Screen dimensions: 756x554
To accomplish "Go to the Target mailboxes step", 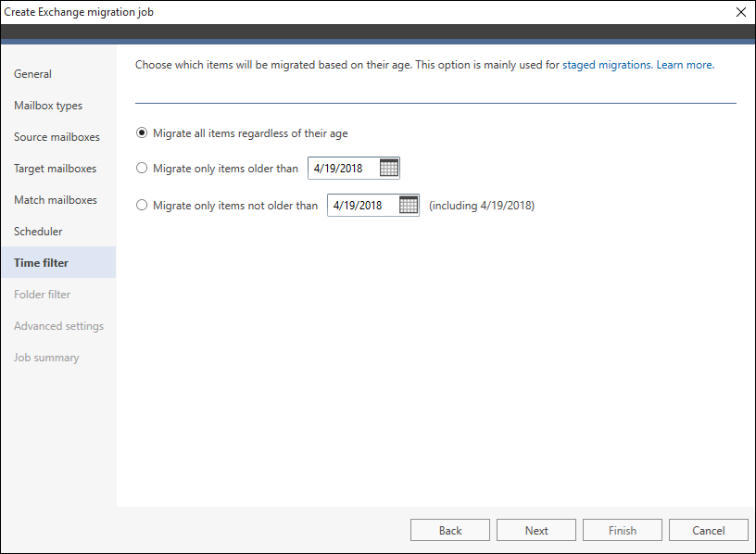I will [x=58, y=169].
